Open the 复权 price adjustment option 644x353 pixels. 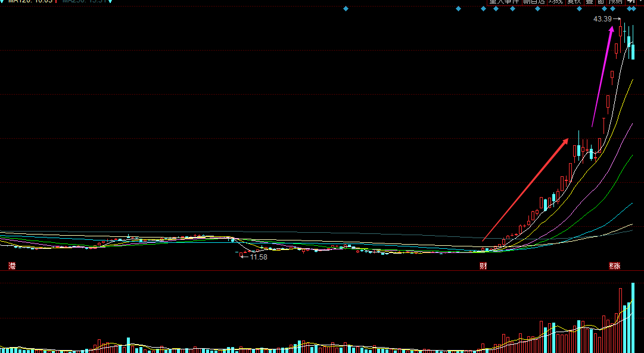coord(574,2)
